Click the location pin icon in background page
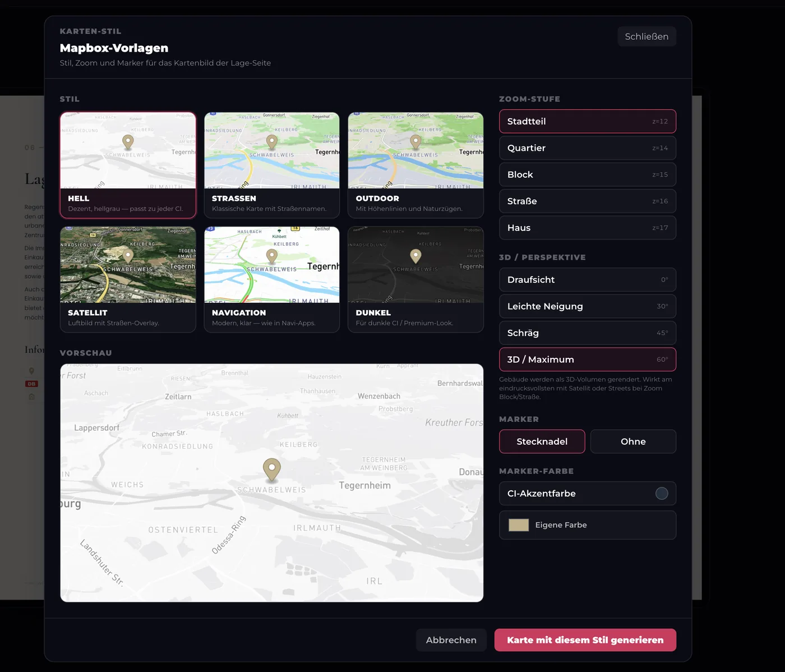The height and width of the screenshot is (672, 785). [x=31, y=371]
